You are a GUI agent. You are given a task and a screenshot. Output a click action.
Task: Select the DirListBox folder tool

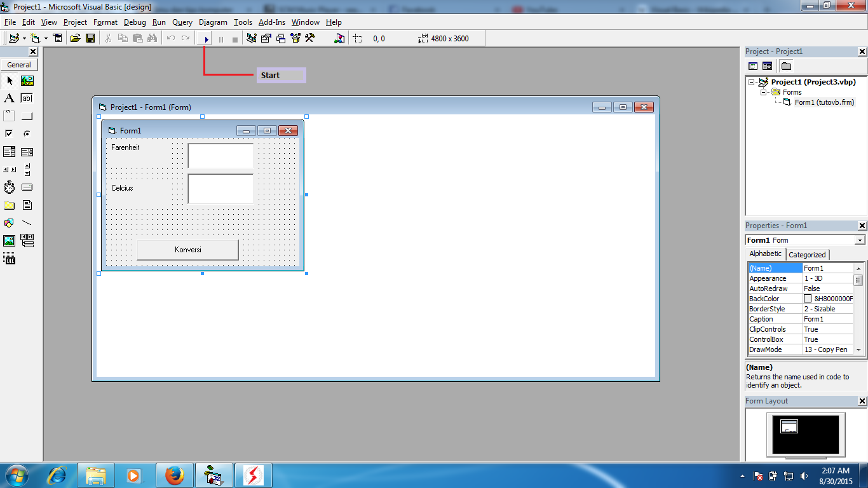pos(10,205)
